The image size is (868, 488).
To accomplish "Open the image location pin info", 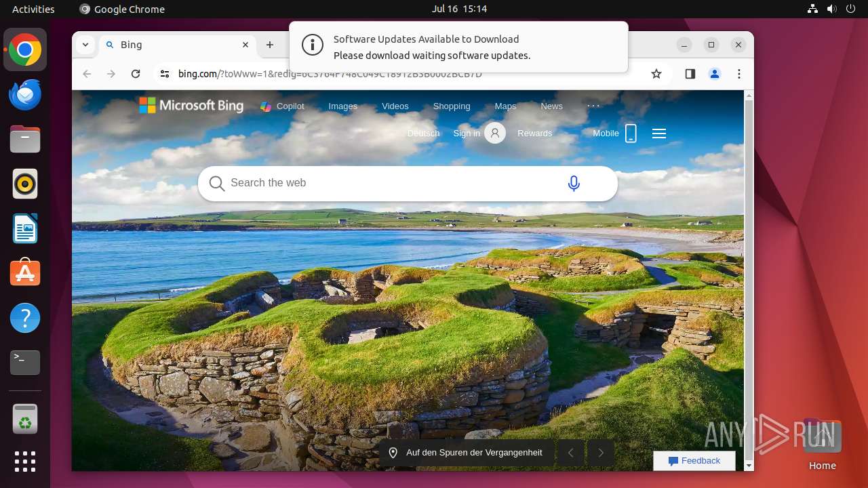I will click(x=393, y=453).
